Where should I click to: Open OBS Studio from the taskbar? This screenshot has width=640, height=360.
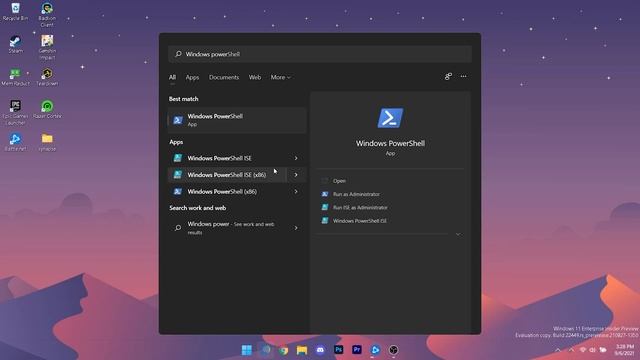(x=393, y=350)
